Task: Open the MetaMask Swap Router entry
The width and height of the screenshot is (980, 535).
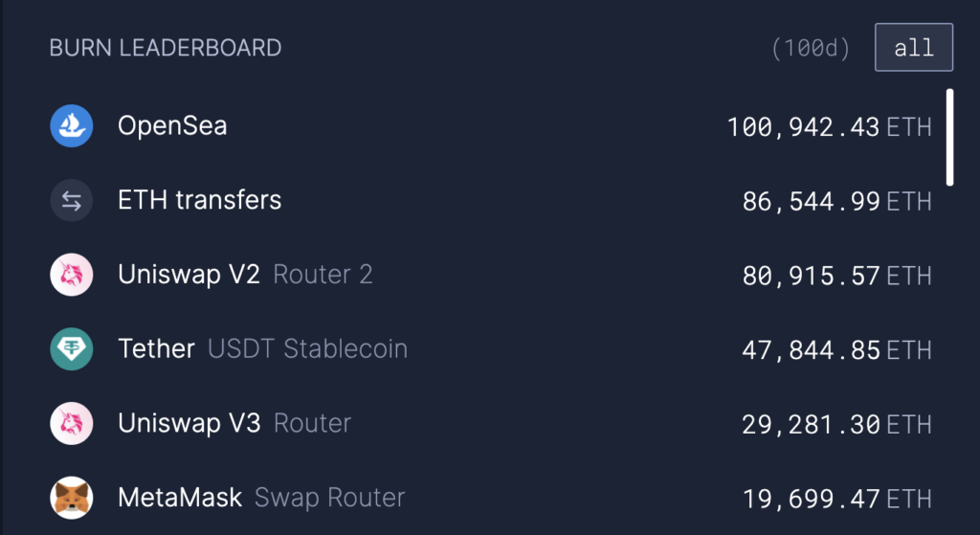Action: pyautogui.click(x=491, y=498)
